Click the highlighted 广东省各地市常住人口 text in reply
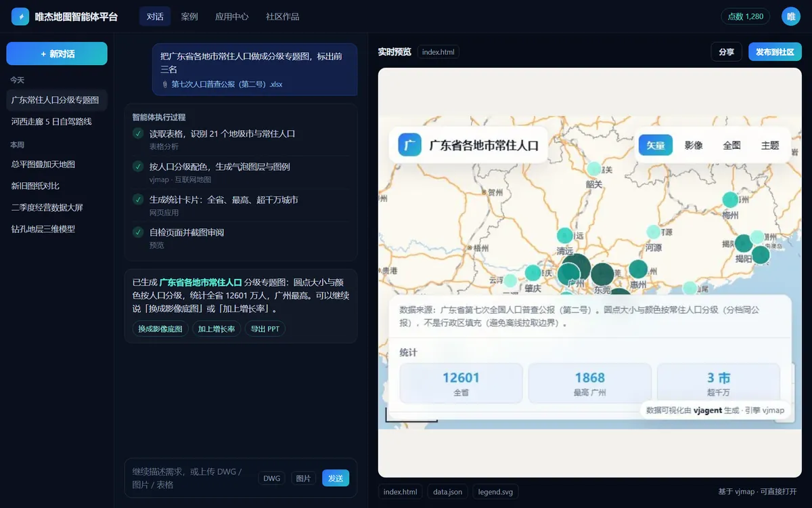 (200, 282)
